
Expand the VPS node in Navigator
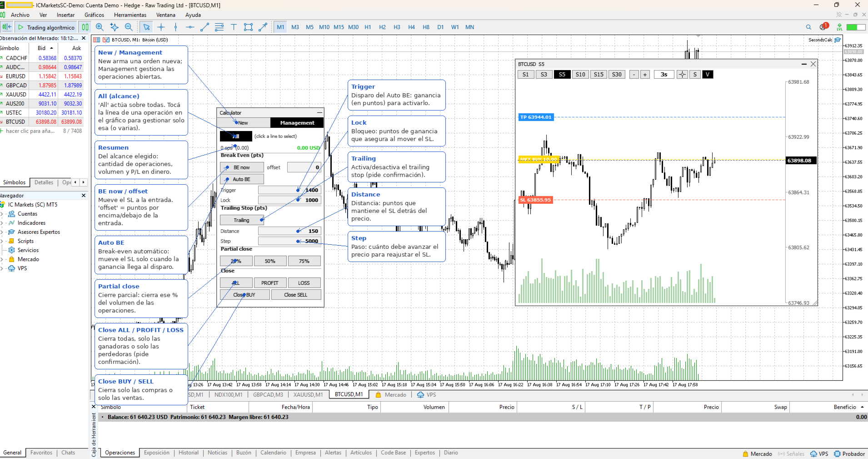click(x=2, y=268)
